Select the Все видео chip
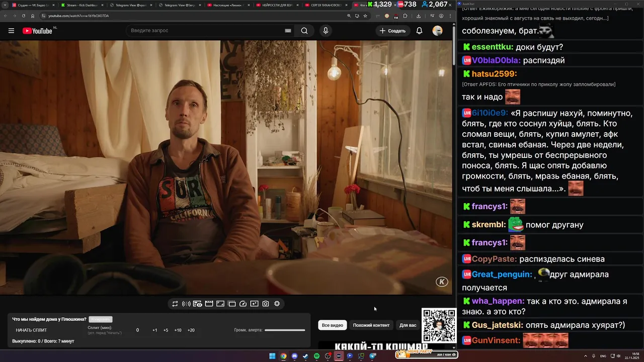This screenshot has width=644, height=362. (x=333, y=325)
